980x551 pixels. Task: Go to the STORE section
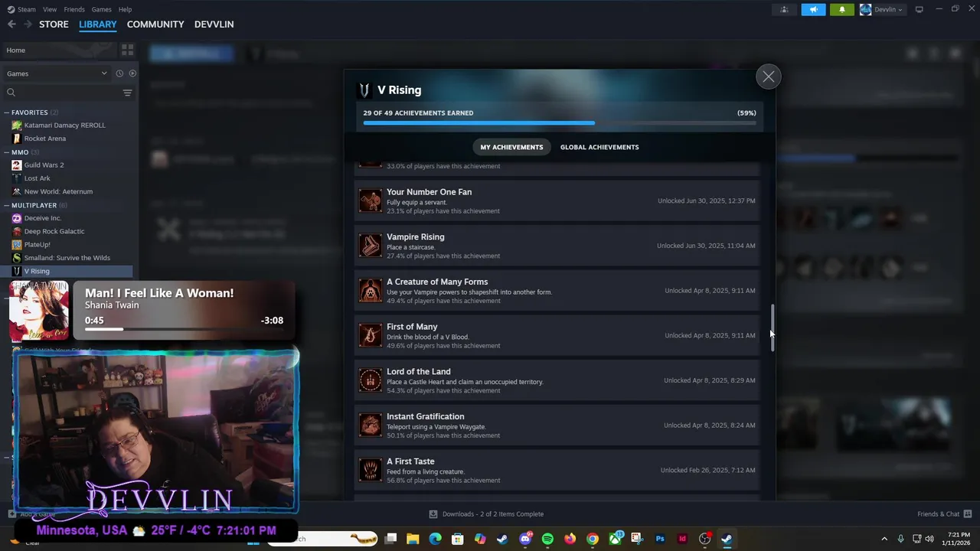[54, 24]
